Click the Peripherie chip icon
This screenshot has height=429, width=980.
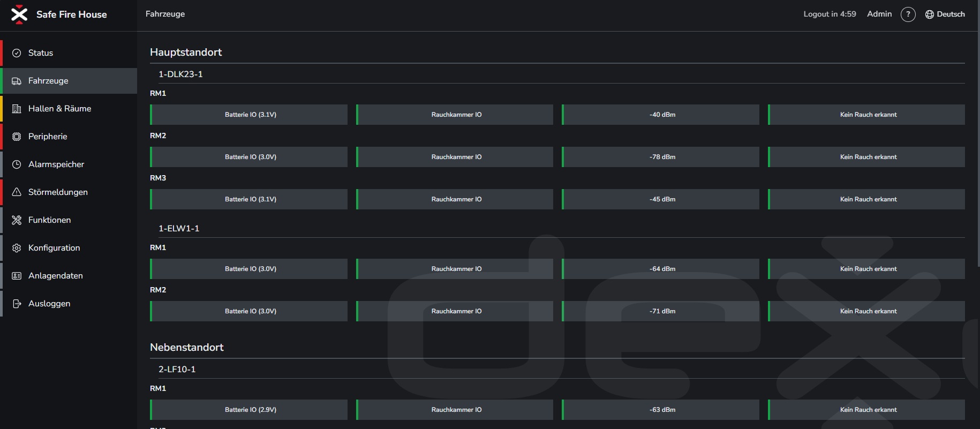[17, 137]
